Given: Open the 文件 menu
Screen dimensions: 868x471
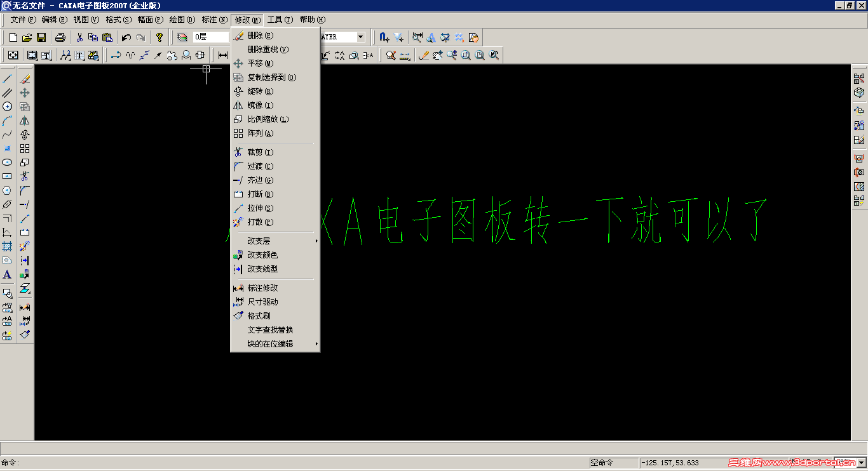Looking at the screenshot, I should (23, 20).
